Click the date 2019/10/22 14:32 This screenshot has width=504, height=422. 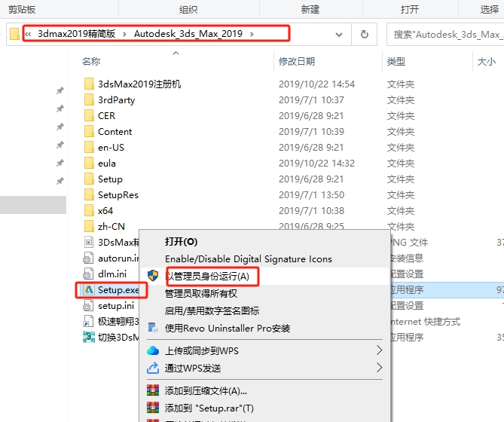point(316,163)
